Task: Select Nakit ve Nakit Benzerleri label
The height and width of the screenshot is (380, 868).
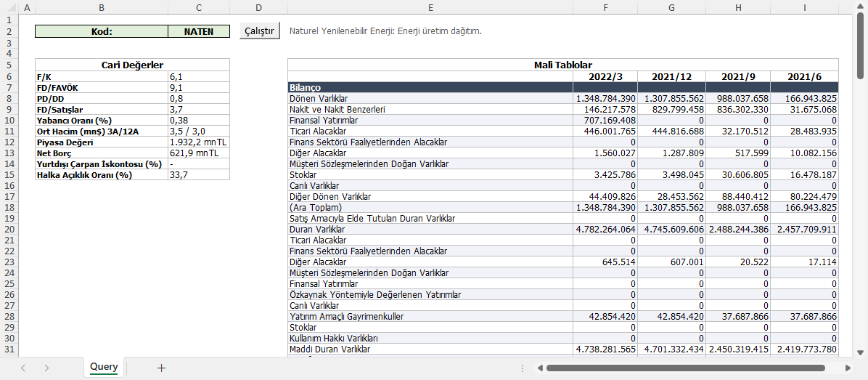Action: pos(430,109)
